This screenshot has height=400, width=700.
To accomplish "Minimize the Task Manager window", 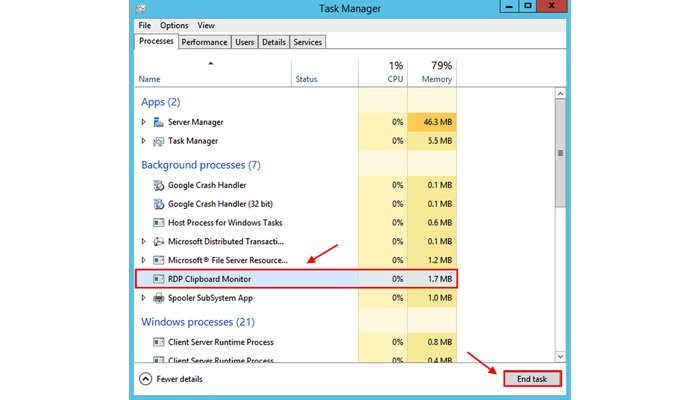I will 509,6.
